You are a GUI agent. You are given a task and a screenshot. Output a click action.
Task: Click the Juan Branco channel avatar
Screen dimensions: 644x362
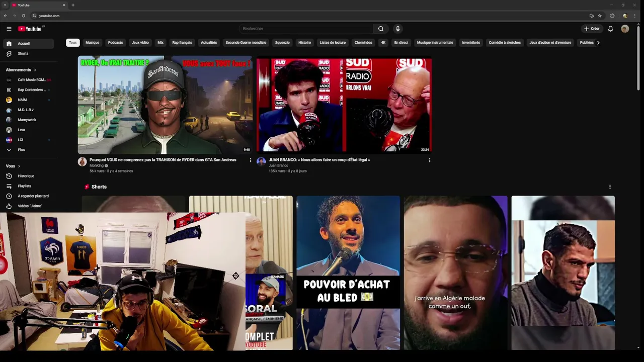[261, 161]
